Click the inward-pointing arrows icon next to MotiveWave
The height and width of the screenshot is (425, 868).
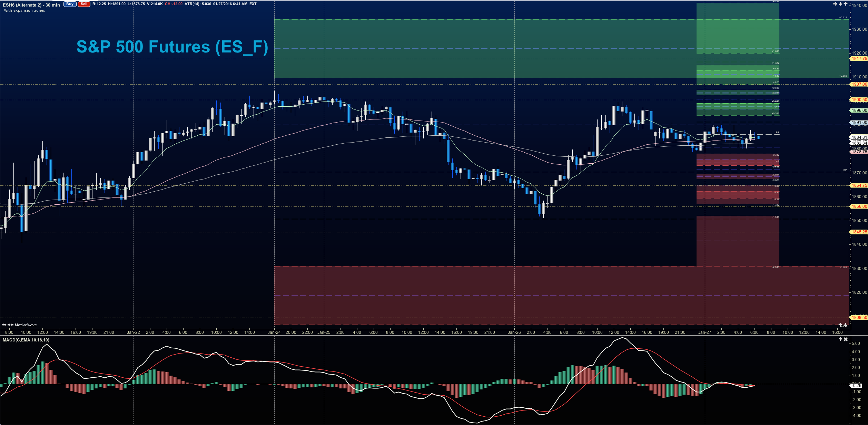(x=10, y=325)
